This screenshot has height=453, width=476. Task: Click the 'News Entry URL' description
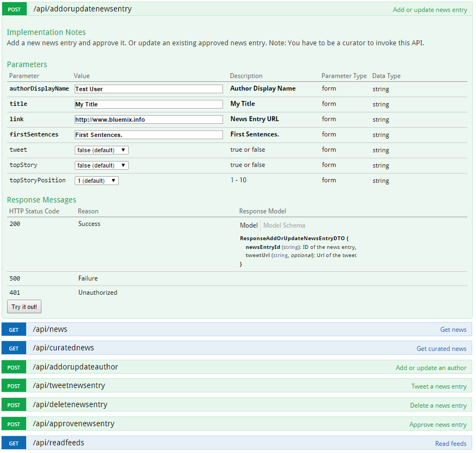(x=255, y=119)
